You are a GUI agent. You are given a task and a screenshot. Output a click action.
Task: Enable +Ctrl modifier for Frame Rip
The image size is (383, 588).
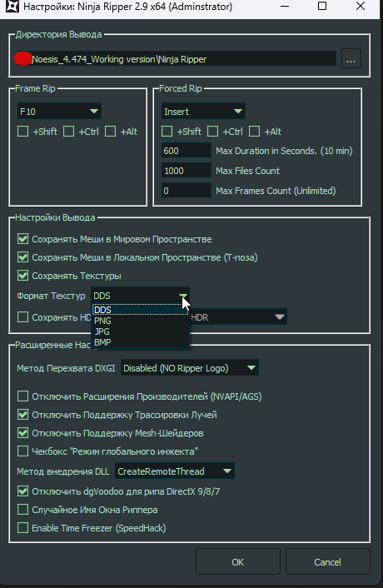click(x=68, y=132)
